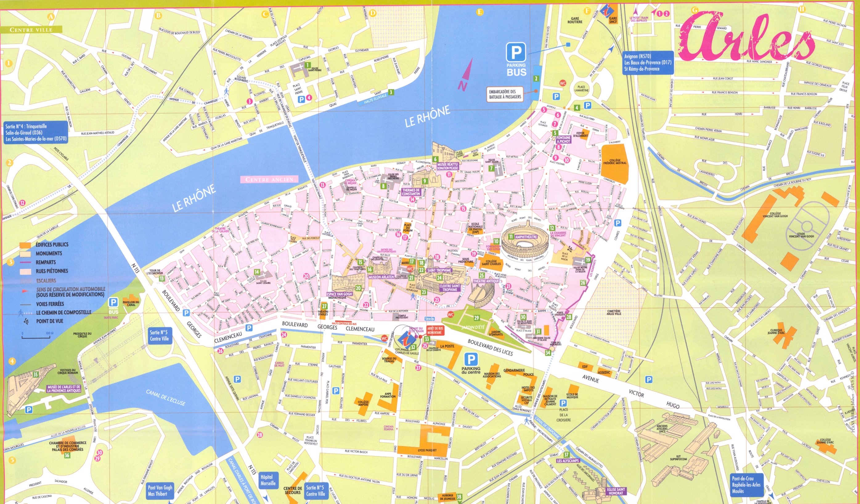Click the blue taxis label
Viewport: 860px width, 504px height.
tap(429, 318)
